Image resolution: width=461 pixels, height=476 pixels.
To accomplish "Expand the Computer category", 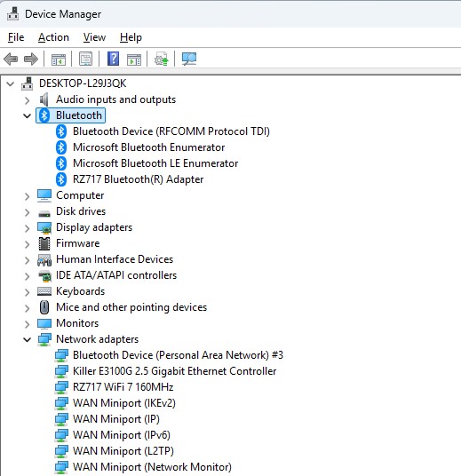I will pyautogui.click(x=28, y=196).
